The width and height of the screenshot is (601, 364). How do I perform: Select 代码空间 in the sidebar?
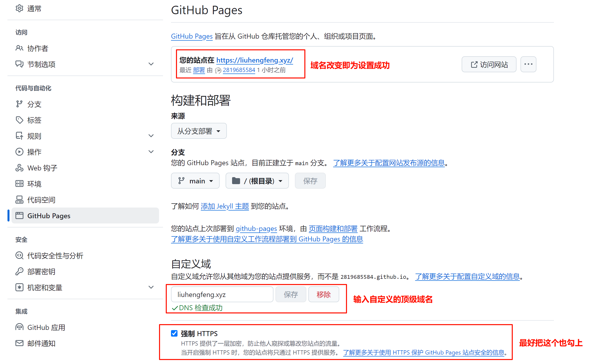tap(41, 200)
